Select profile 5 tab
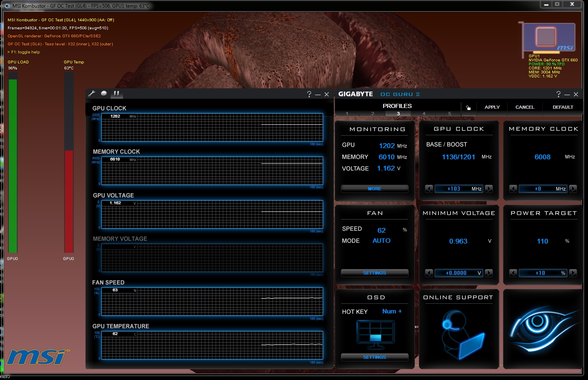 point(450,114)
